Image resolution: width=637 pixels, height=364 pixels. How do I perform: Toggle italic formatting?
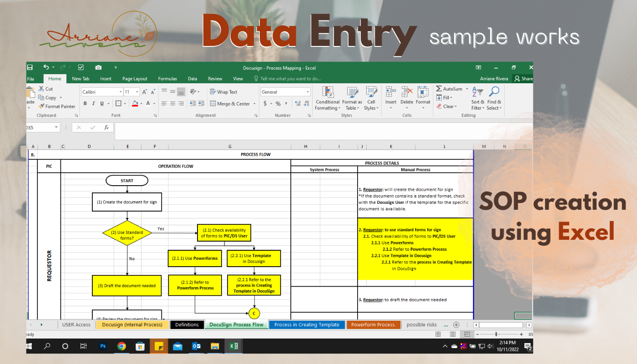(94, 104)
